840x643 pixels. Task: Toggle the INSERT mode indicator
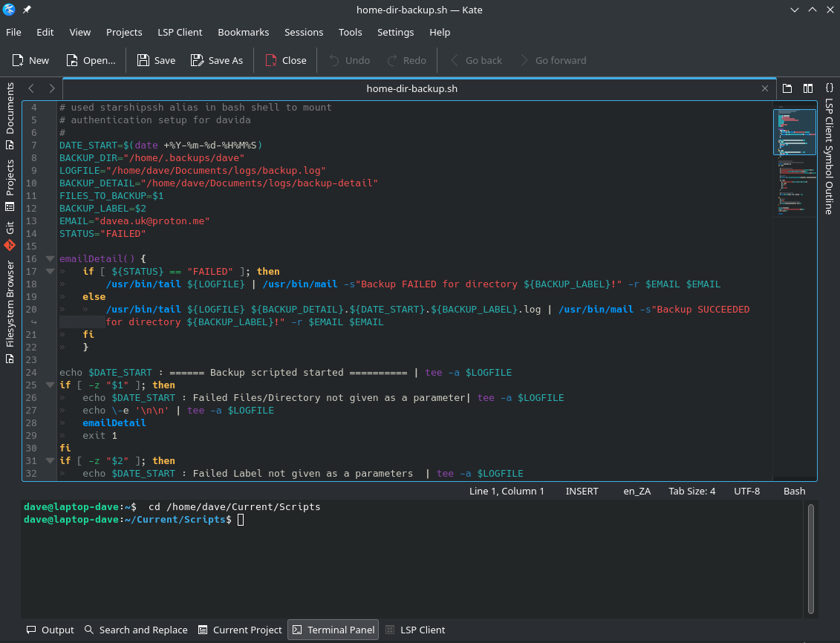click(582, 491)
